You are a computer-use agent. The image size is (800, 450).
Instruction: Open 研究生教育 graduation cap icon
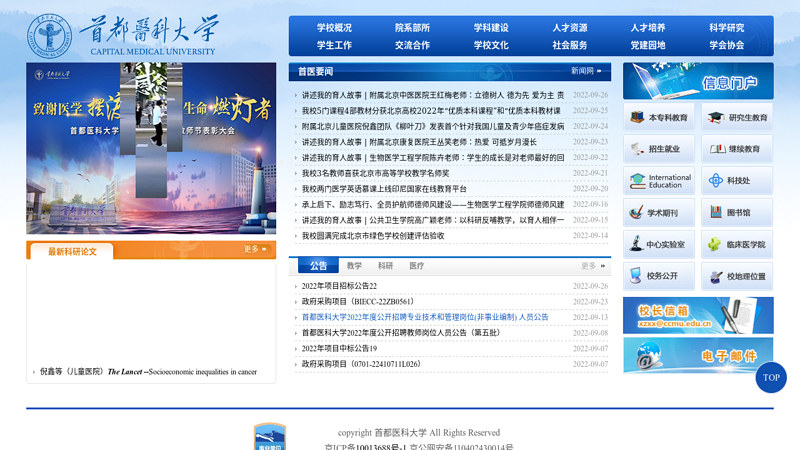(x=737, y=117)
